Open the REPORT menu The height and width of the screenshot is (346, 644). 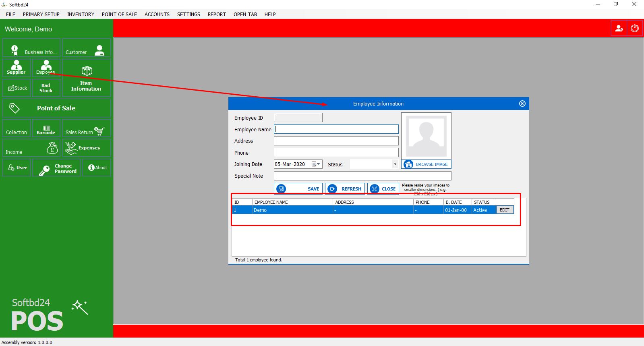coord(217,14)
